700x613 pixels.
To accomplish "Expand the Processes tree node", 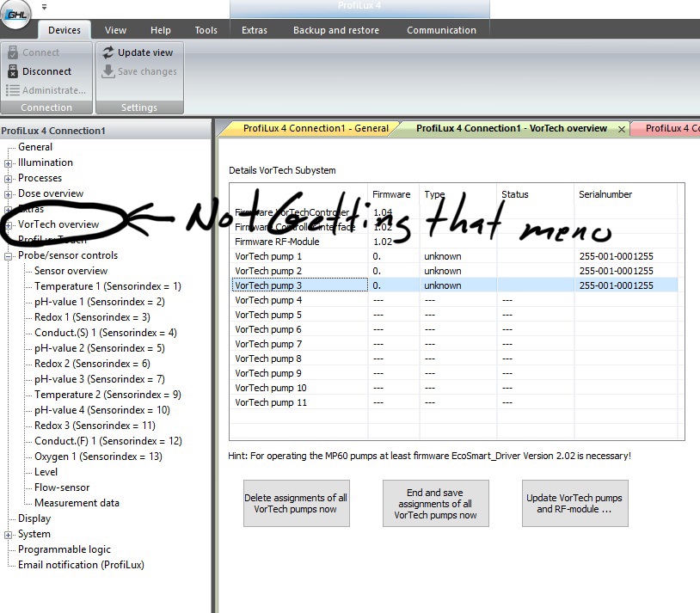I will [x=8, y=179].
